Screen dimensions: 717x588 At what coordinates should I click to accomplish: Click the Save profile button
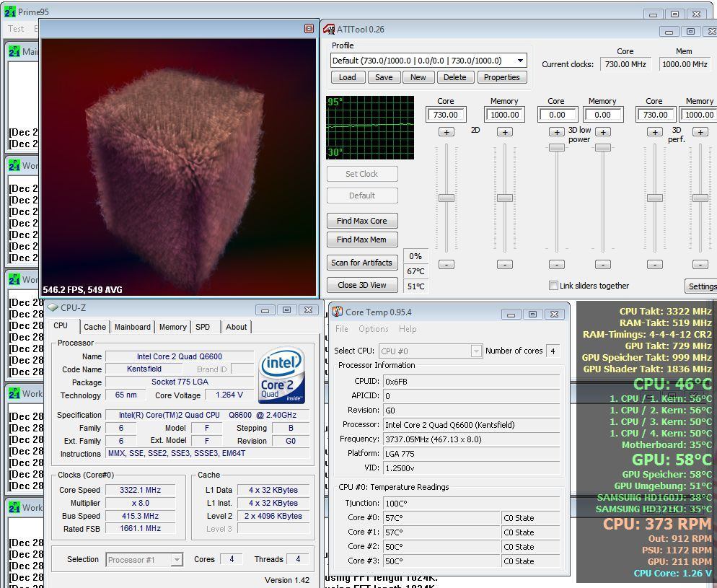pos(384,77)
